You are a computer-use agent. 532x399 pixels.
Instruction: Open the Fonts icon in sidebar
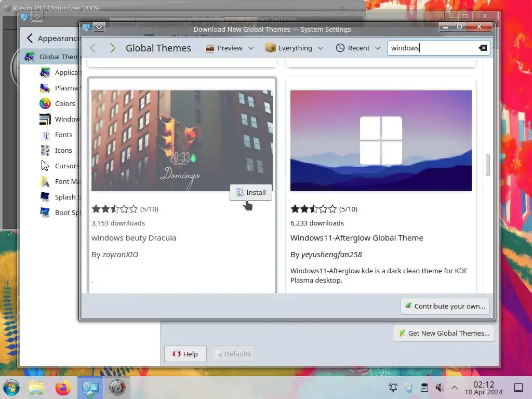pos(45,135)
